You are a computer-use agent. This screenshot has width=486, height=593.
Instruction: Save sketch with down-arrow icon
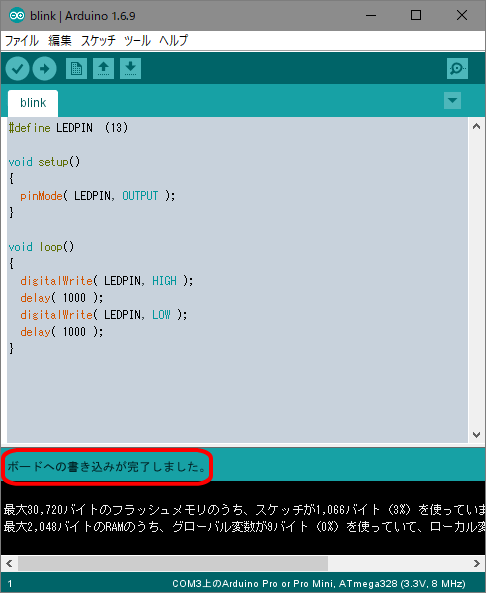130,68
